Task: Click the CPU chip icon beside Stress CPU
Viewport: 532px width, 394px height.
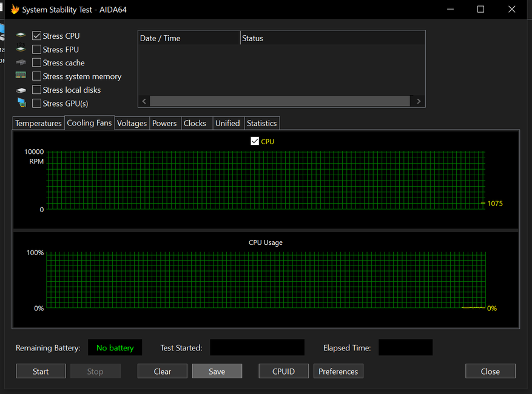Action: point(21,36)
